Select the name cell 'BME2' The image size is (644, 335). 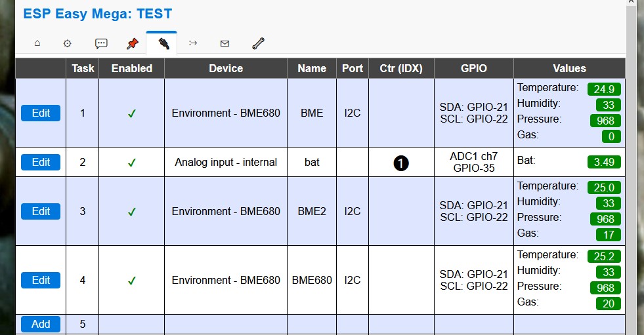[x=312, y=212]
